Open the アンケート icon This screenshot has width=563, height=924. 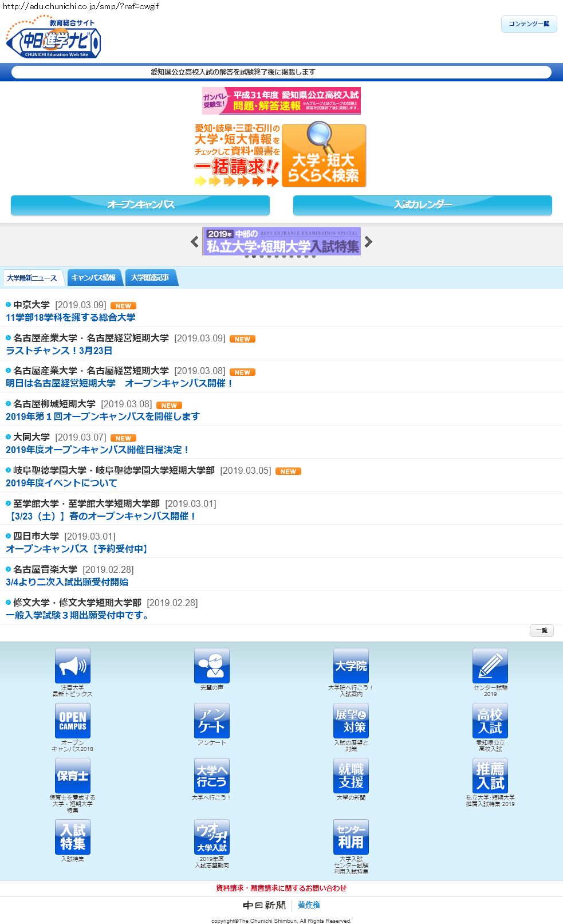[x=211, y=721]
